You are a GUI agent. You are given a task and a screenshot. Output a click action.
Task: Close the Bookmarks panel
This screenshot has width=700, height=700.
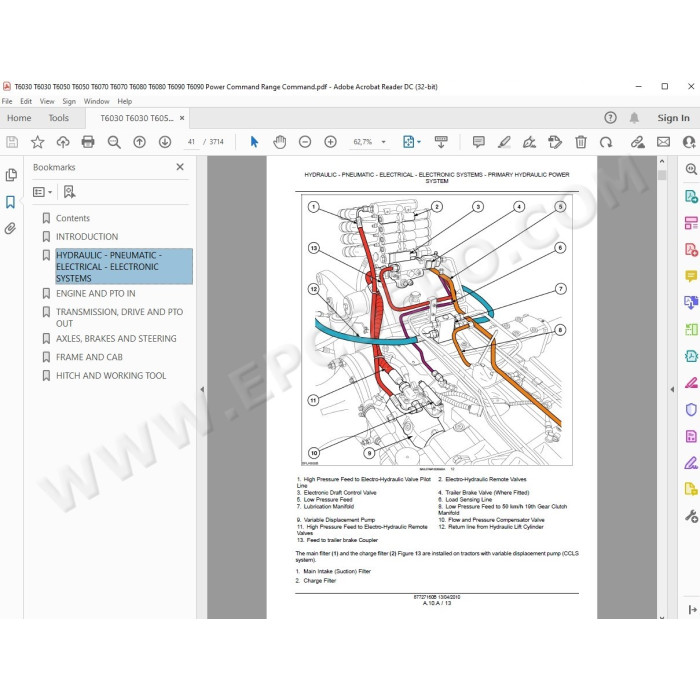[180, 167]
